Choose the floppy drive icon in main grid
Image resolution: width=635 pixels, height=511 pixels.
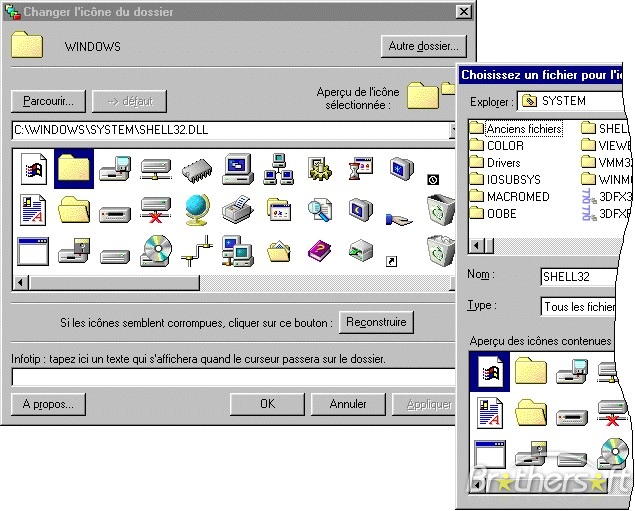(115, 168)
